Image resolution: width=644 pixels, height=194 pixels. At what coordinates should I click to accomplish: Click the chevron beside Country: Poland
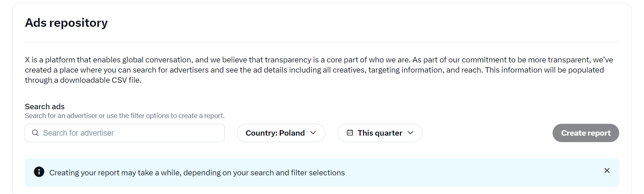tap(313, 133)
